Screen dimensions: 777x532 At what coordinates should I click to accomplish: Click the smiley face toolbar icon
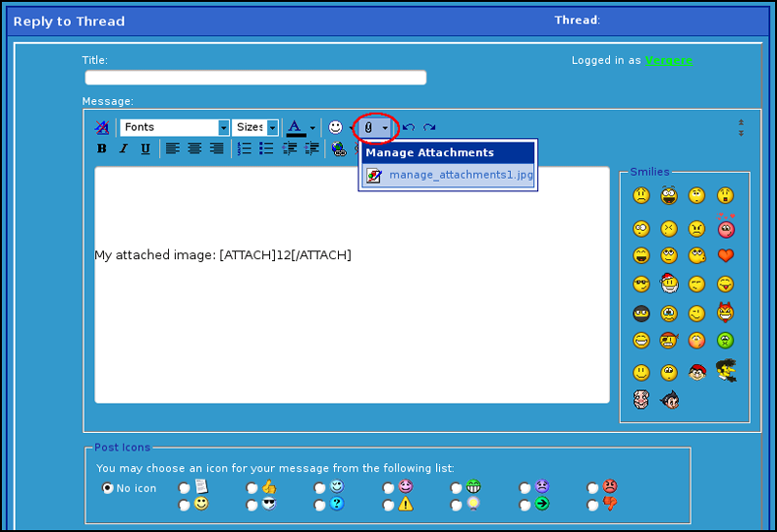click(x=335, y=127)
